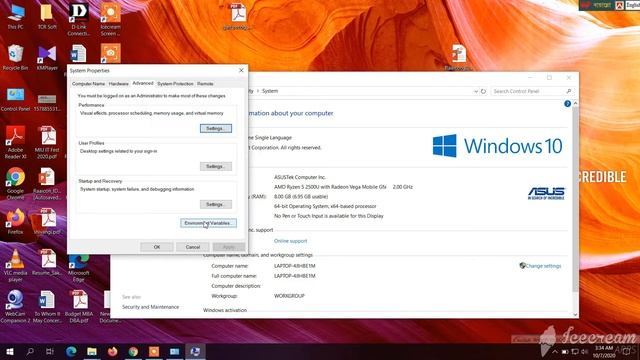This screenshot has height=360, width=640.
Task: Click System breadcrumb in address bar
Action: coord(270,91)
